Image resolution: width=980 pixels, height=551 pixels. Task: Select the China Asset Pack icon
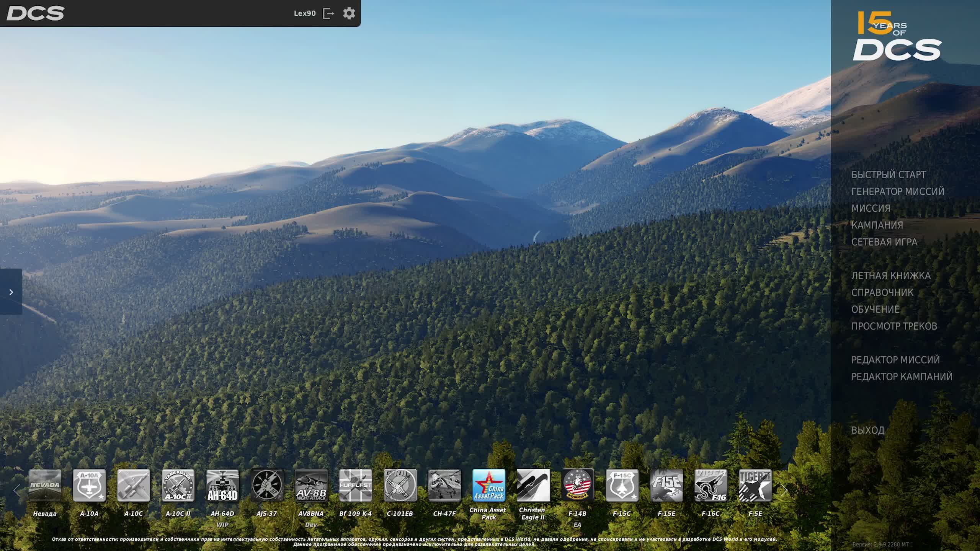point(488,485)
